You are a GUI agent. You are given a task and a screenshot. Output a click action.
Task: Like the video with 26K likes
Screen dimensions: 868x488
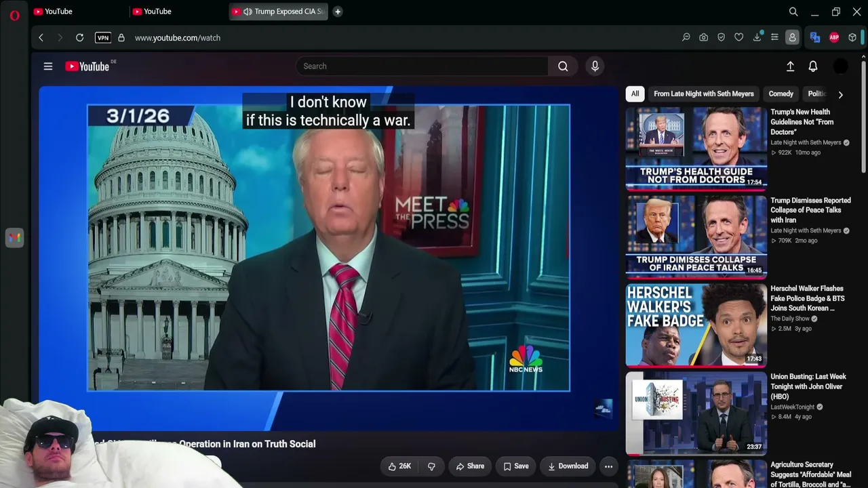pos(399,466)
